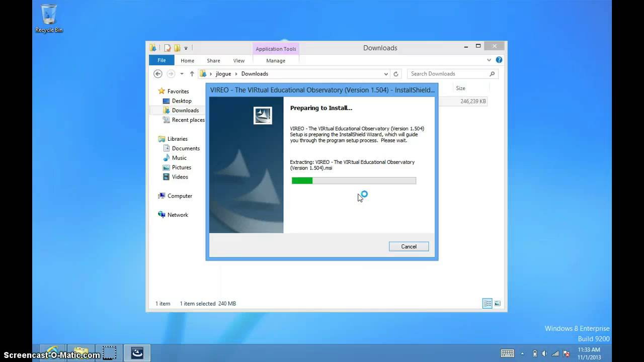Click the InstallShield dialog title bar
Screen dimensions: 644x362
(x=322, y=90)
